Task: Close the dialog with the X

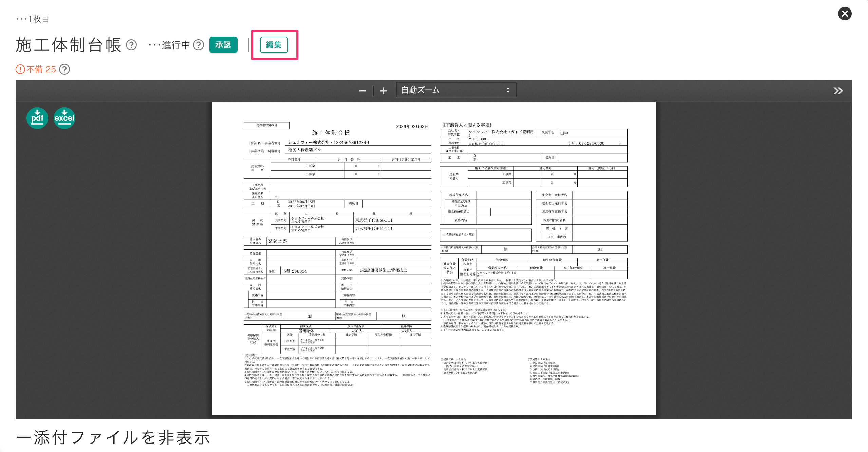Action: pos(845,14)
